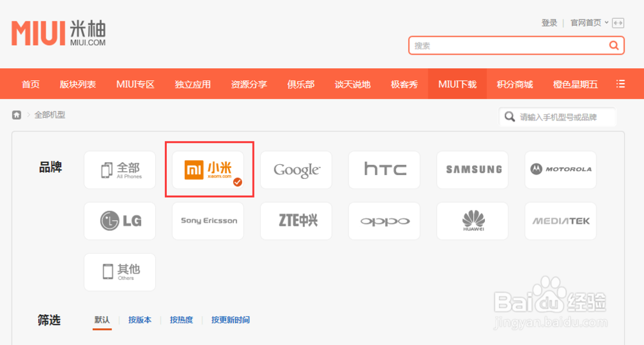
Task: Select the 默认 filter tab
Action: click(x=102, y=319)
